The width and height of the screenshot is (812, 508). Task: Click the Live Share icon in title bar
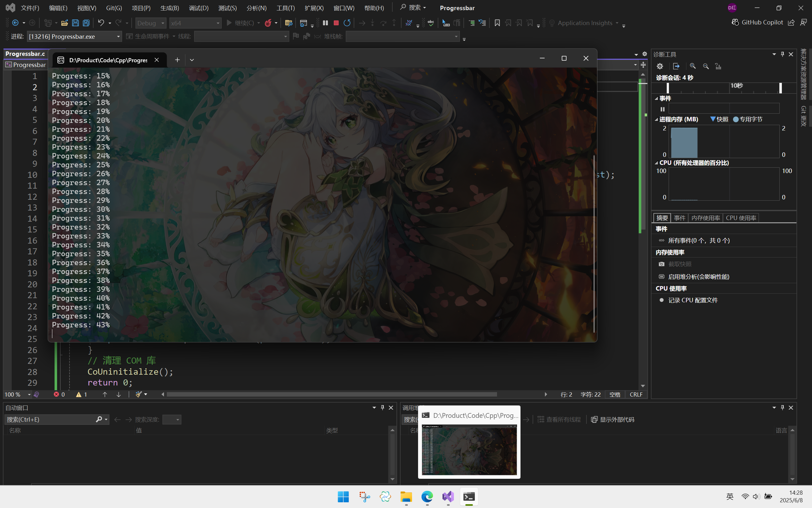[x=791, y=23]
